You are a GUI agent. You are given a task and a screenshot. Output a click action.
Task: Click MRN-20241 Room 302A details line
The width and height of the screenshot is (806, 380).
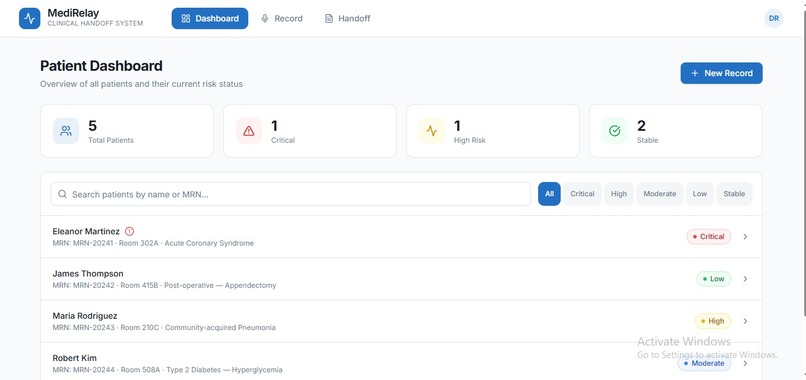coord(153,243)
